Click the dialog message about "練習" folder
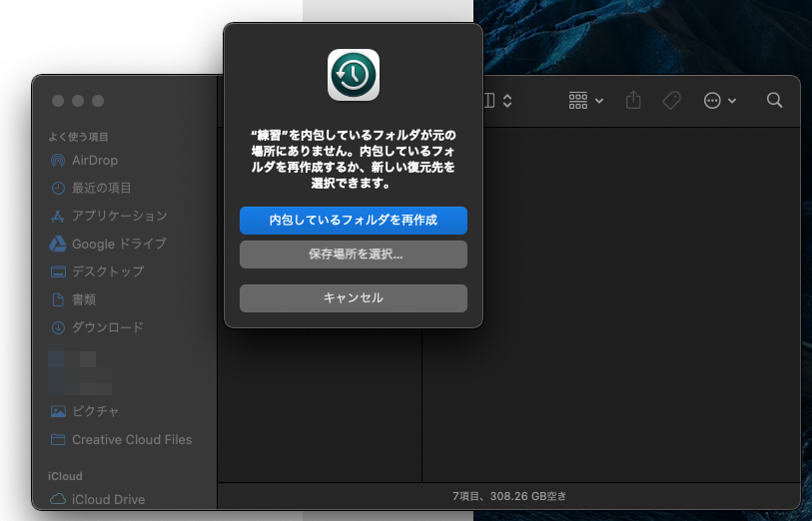 [354, 160]
